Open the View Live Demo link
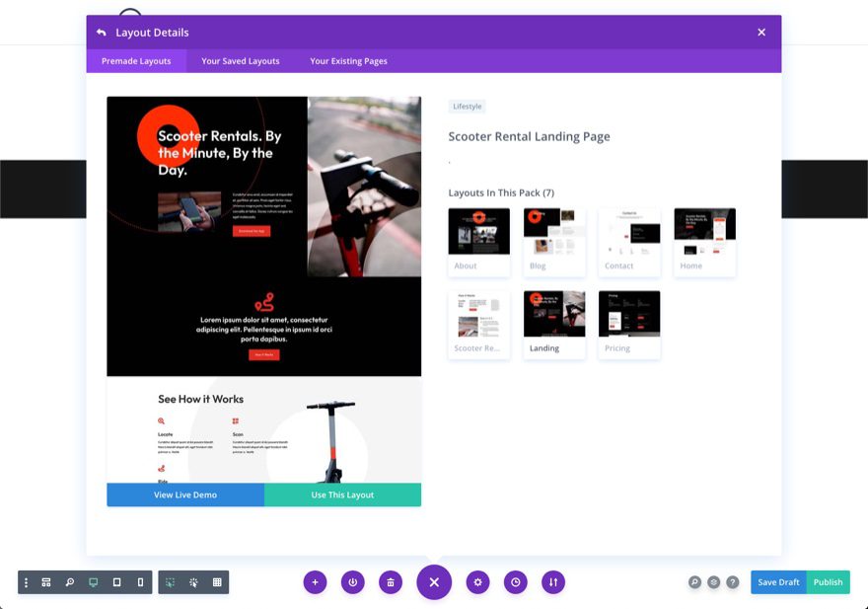Viewport: 868px width, 609px height. point(185,494)
